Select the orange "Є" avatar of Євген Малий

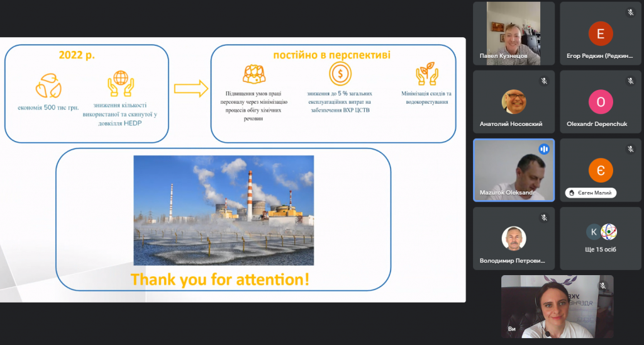coord(600,169)
